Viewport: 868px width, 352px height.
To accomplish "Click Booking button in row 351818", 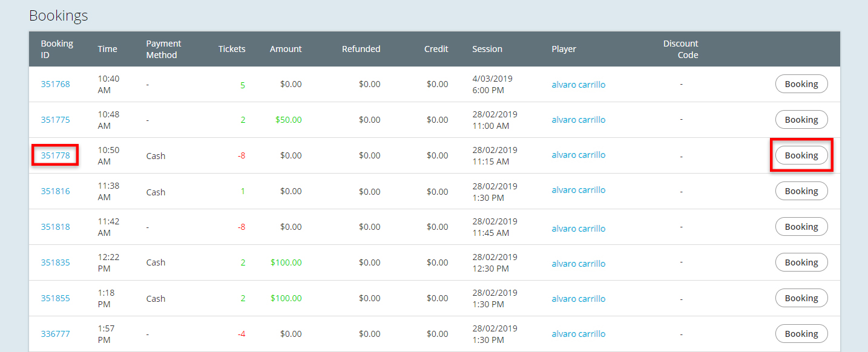I will 801,227.
